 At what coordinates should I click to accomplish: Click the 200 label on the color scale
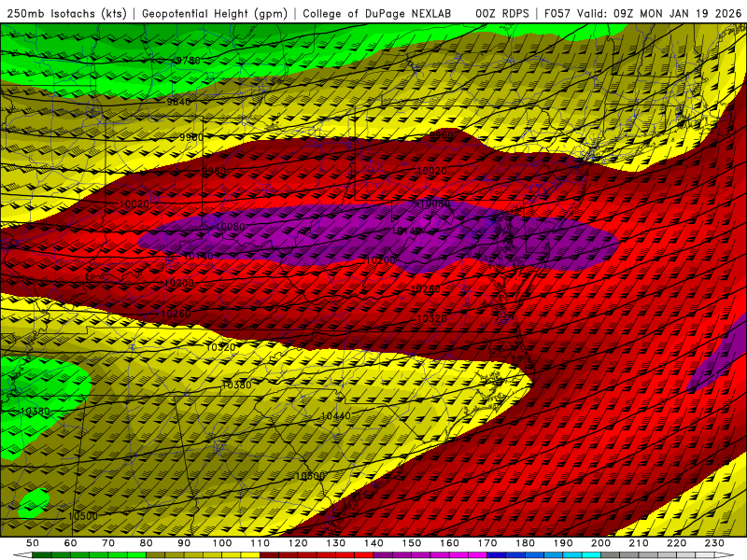pyautogui.click(x=600, y=543)
